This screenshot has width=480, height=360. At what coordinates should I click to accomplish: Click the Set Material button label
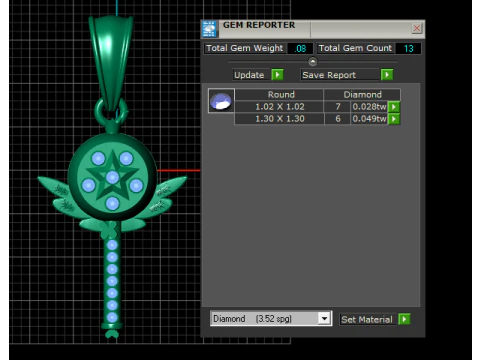tap(367, 320)
